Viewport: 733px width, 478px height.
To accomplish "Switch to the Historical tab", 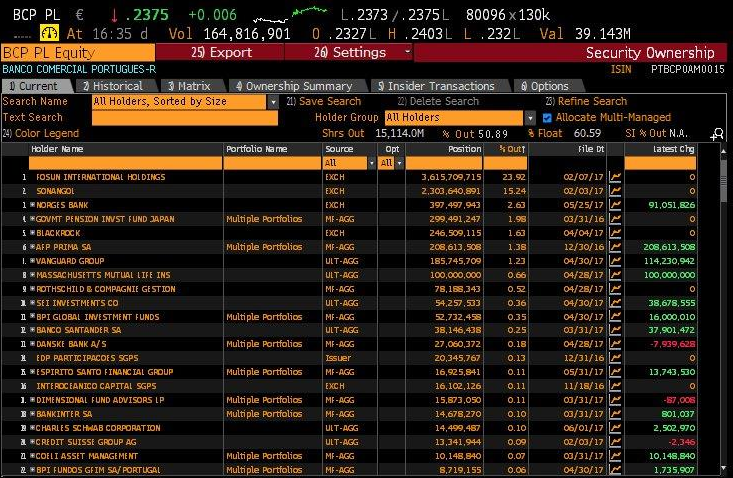I will 115,86.
